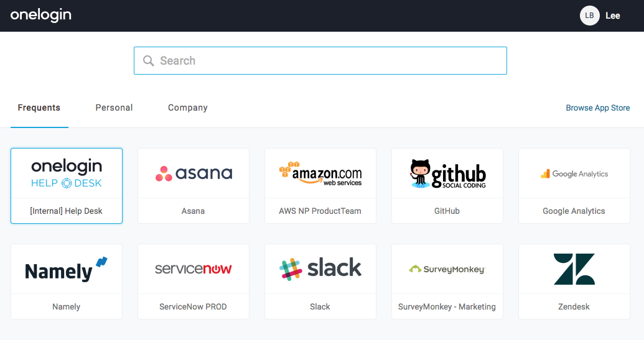Open the Asana app tile logo
644x340 pixels.
pyautogui.click(x=194, y=173)
